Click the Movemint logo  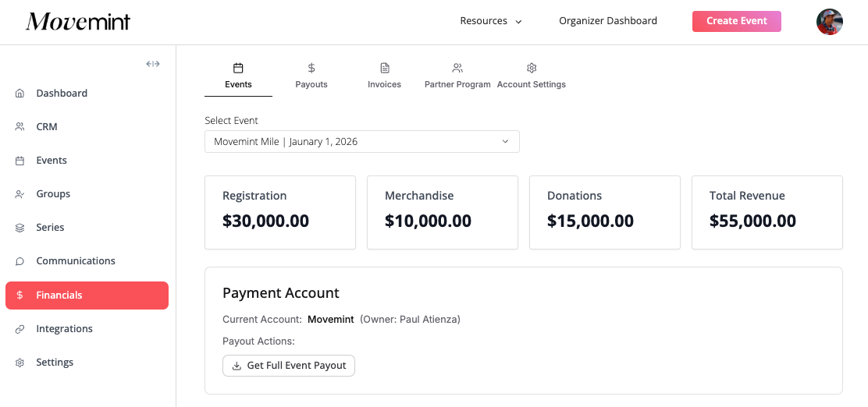click(78, 22)
